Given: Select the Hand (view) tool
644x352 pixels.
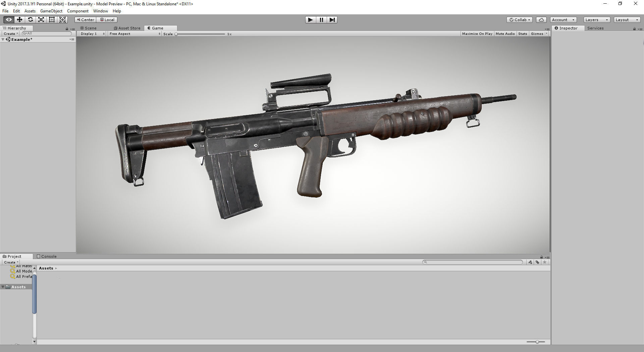Looking at the screenshot, I should 9,20.
